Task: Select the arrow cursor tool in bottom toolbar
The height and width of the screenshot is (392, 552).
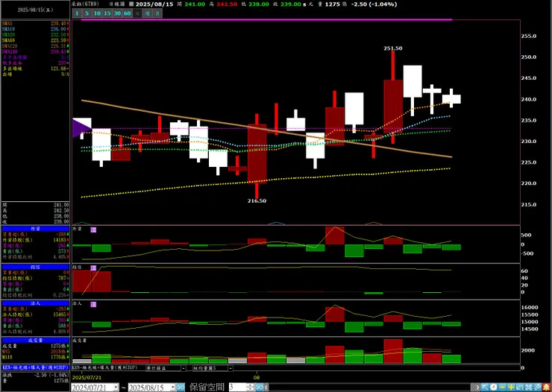Action: tap(485, 387)
